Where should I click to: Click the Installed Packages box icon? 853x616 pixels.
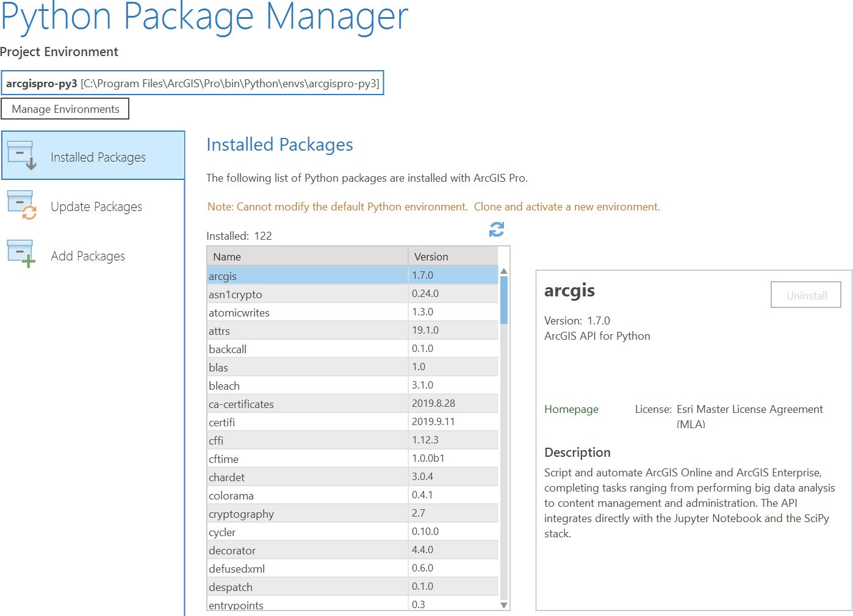coord(22,156)
